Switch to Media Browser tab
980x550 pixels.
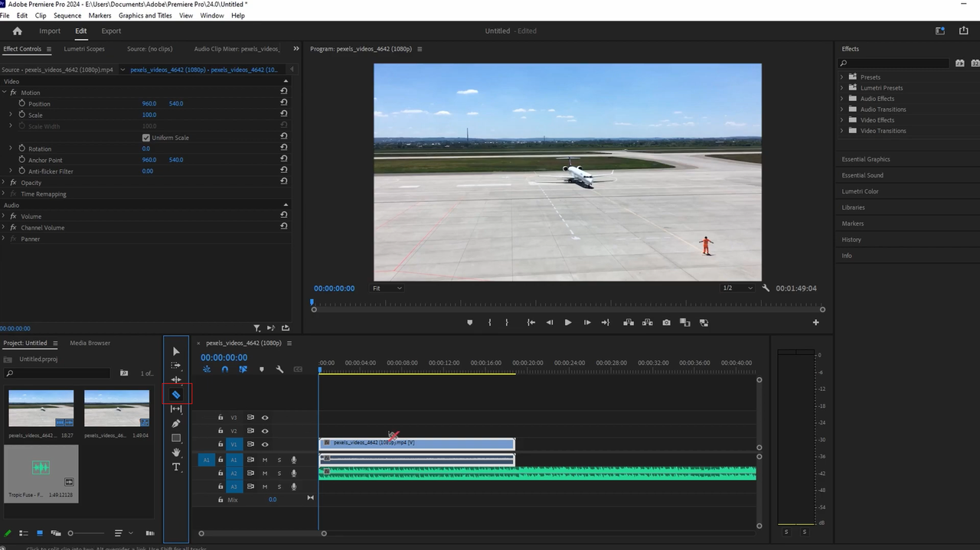click(90, 343)
